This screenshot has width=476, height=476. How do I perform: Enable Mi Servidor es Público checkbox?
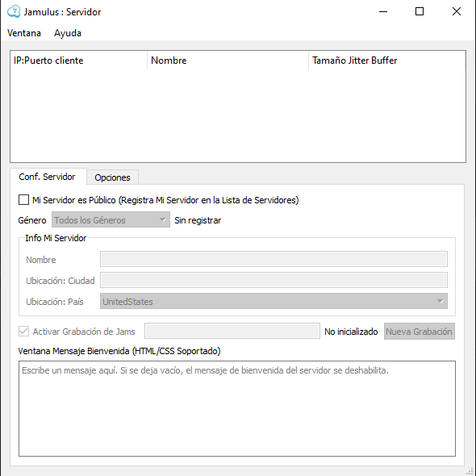tap(23, 200)
